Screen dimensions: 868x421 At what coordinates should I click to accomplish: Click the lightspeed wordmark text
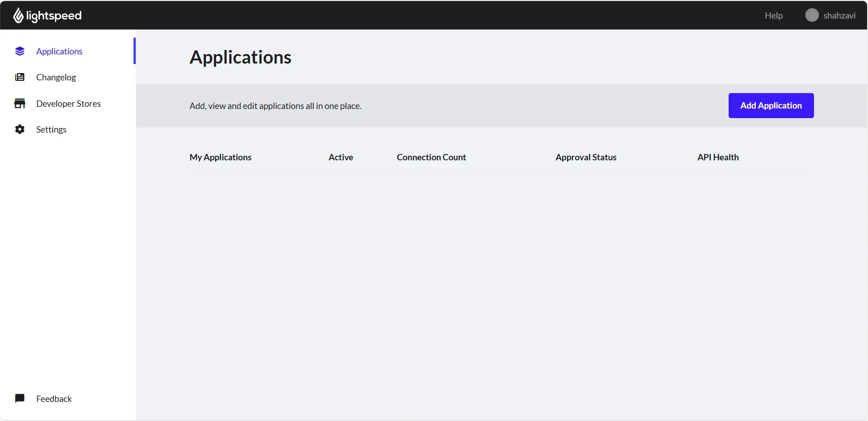click(54, 16)
